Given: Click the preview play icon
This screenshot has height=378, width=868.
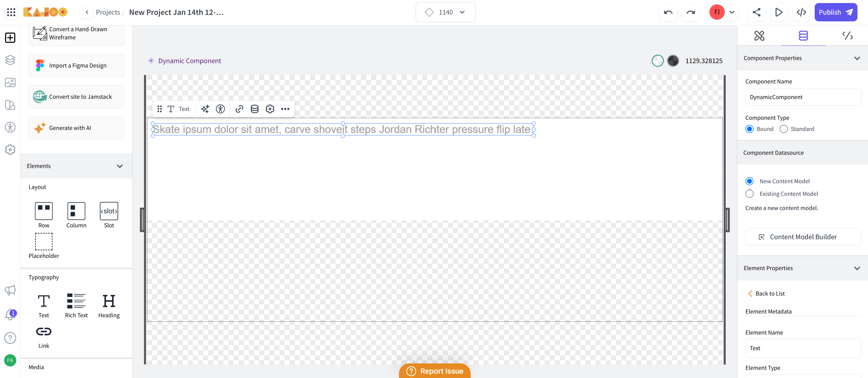Looking at the screenshot, I should [779, 13].
